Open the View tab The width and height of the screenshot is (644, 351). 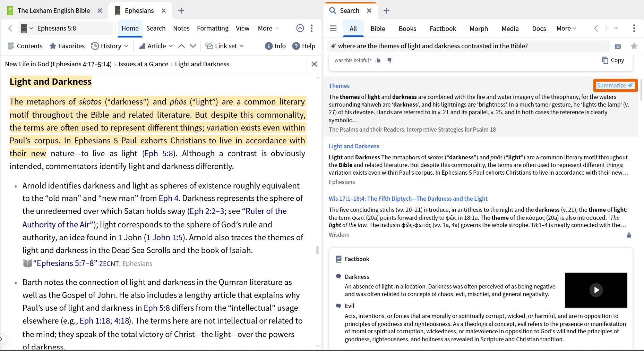(x=242, y=28)
